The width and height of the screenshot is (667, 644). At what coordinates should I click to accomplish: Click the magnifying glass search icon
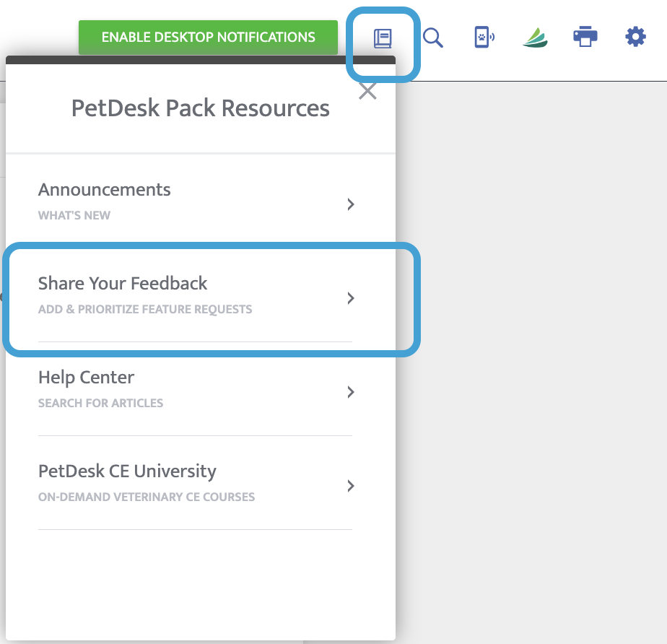pyautogui.click(x=433, y=38)
